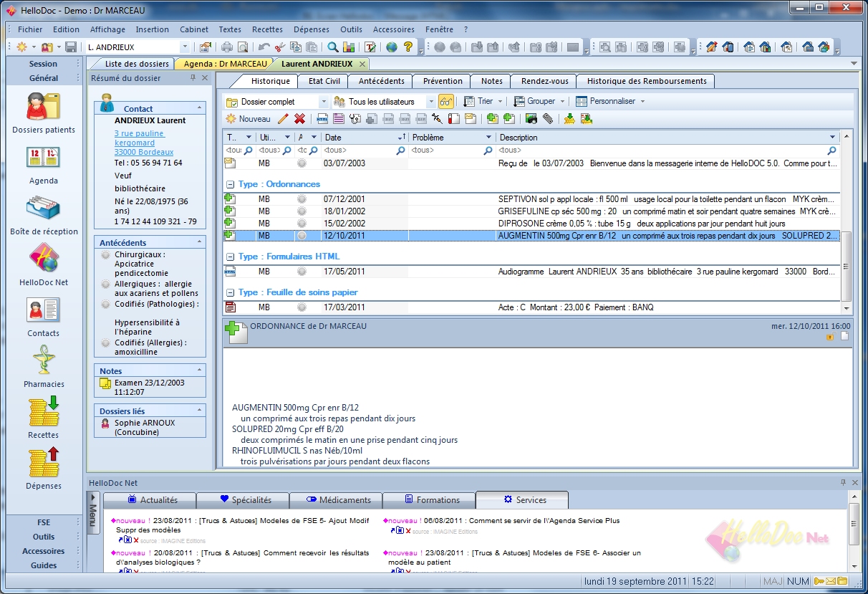Click the Nouveau button
Screen dimensions: 868x594
click(x=248, y=119)
